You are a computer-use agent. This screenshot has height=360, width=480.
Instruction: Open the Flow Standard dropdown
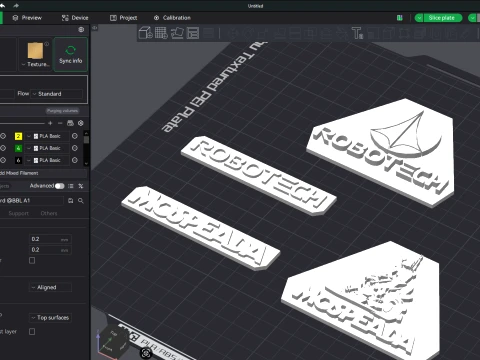[x=56, y=94]
